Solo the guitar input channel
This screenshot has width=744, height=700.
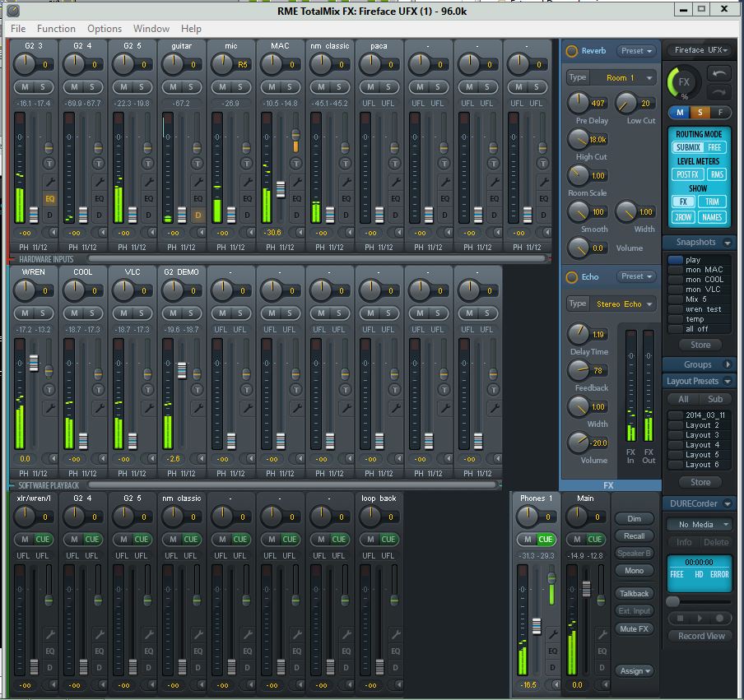click(x=191, y=87)
